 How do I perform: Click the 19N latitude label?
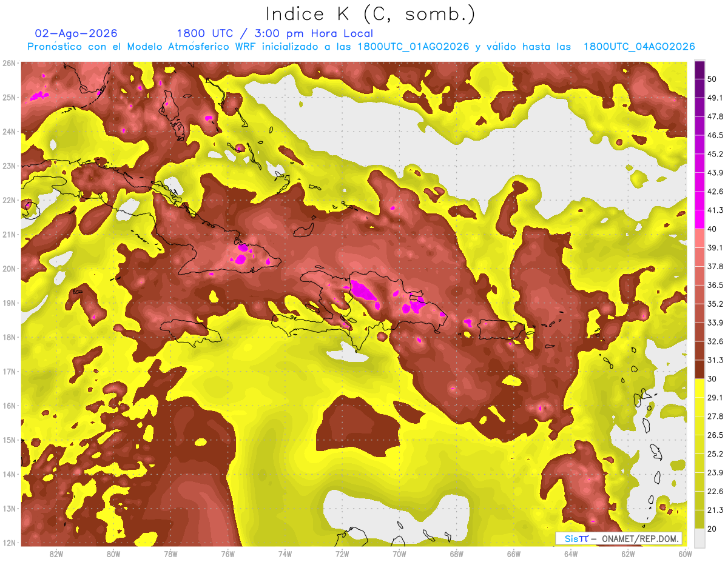(8, 303)
